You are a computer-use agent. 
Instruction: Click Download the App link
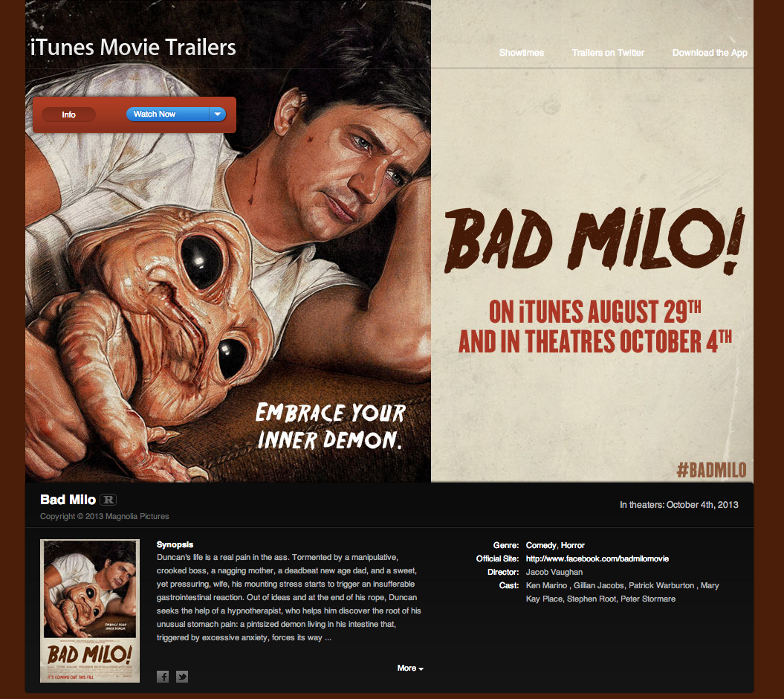coord(710,53)
